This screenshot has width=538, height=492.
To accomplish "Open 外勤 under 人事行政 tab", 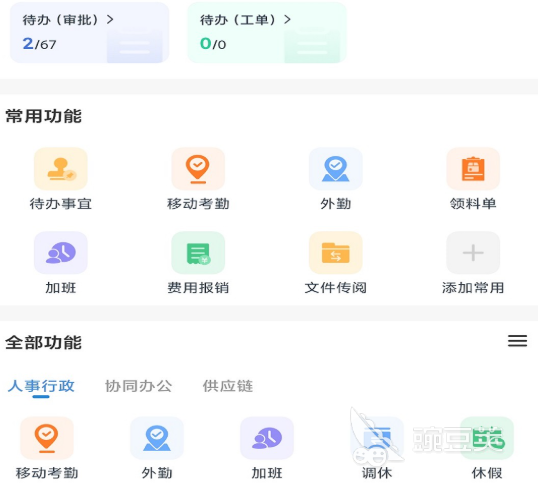I will [157, 438].
